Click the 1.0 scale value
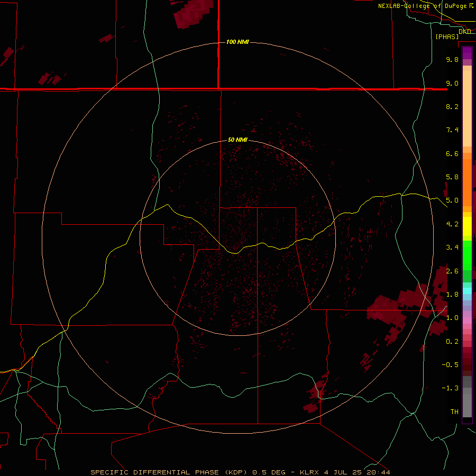 click(452, 318)
